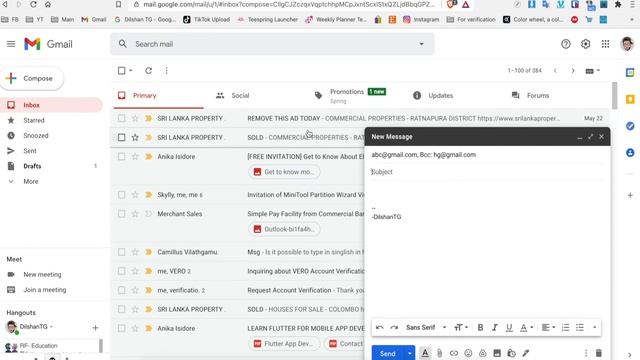Open the text color picker in compose
640x360 pixels.
click(526, 327)
